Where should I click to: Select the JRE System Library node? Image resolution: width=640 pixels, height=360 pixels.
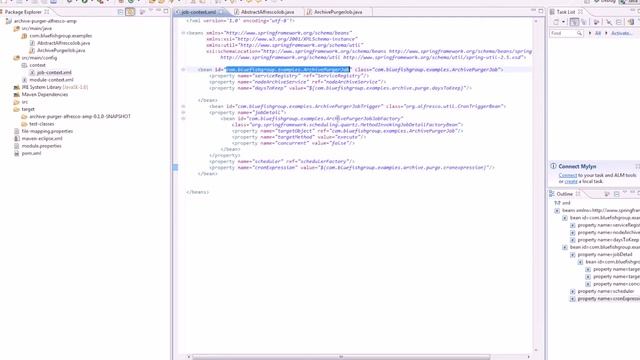click(54, 87)
